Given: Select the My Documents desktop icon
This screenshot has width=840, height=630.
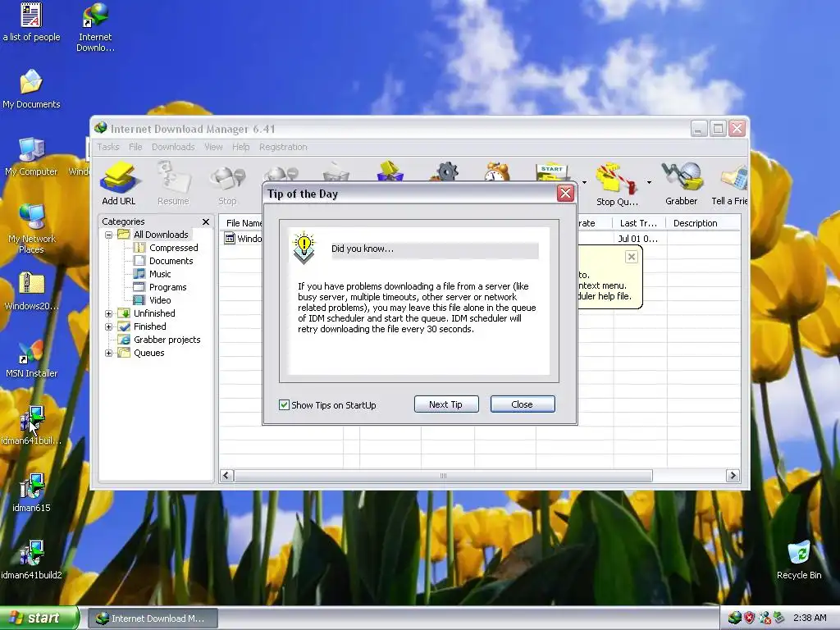Looking at the screenshot, I should coord(31,89).
